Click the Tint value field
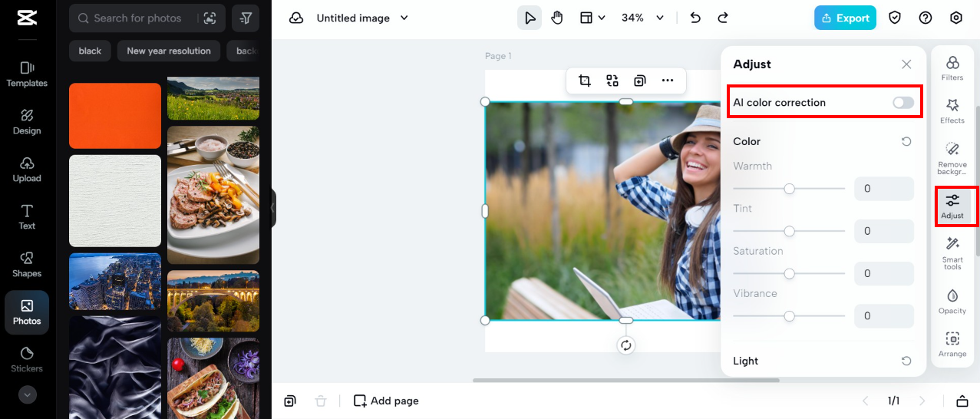 point(884,231)
